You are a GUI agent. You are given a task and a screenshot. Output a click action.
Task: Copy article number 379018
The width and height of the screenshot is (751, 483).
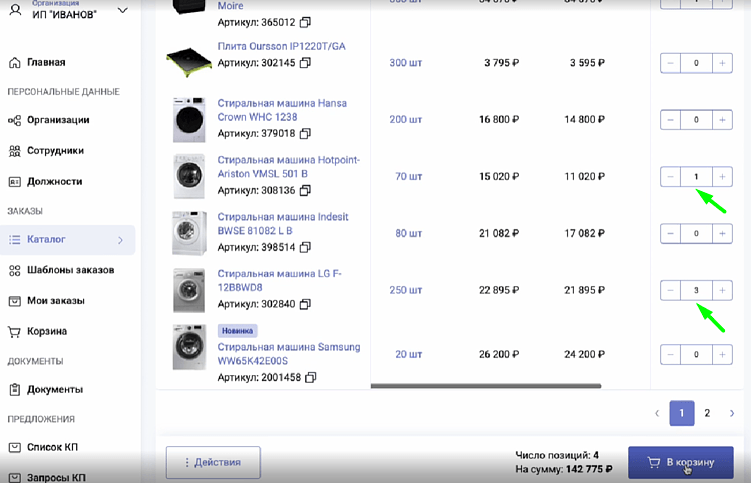(305, 134)
